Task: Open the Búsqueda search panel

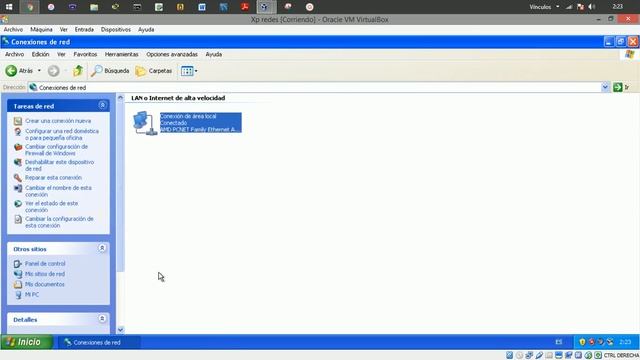Action: 110,71
